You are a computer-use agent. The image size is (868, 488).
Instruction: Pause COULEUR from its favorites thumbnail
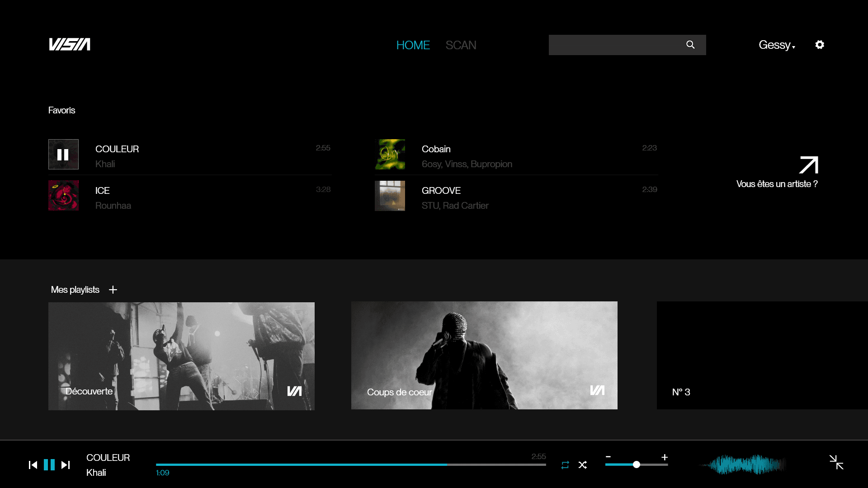(x=63, y=155)
